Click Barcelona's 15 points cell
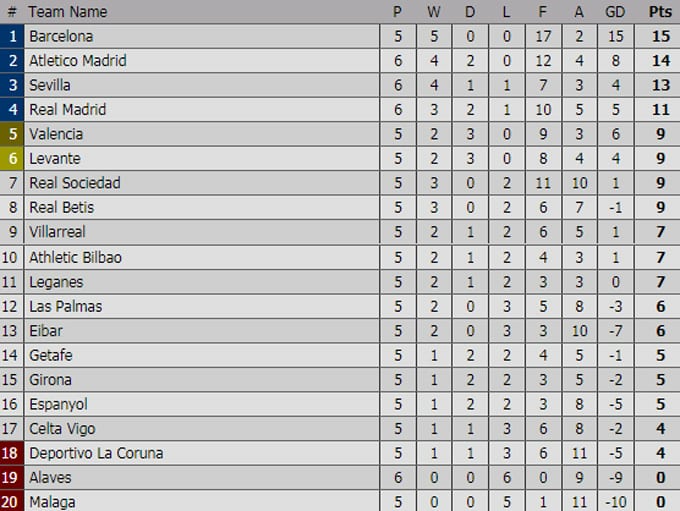This screenshot has width=680, height=511. click(x=660, y=36)
